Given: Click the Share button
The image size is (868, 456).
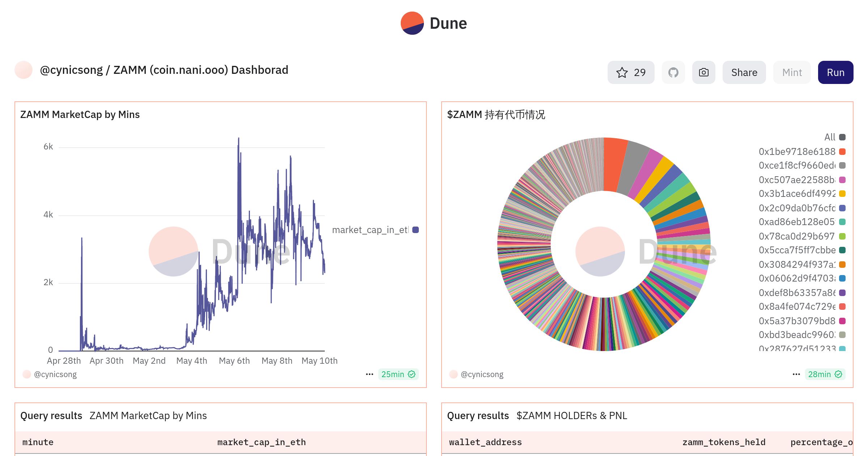Looking at the screenshot, I should [x=744, y=72].
